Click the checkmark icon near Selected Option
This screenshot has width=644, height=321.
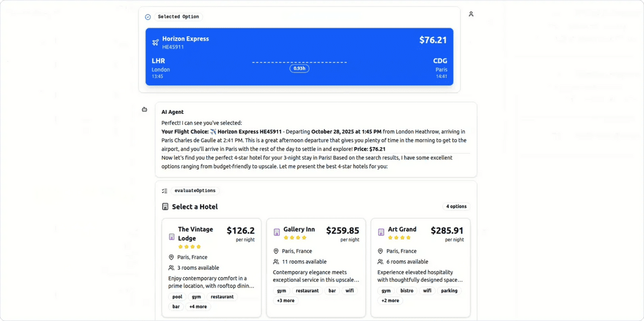coord(148,17)
